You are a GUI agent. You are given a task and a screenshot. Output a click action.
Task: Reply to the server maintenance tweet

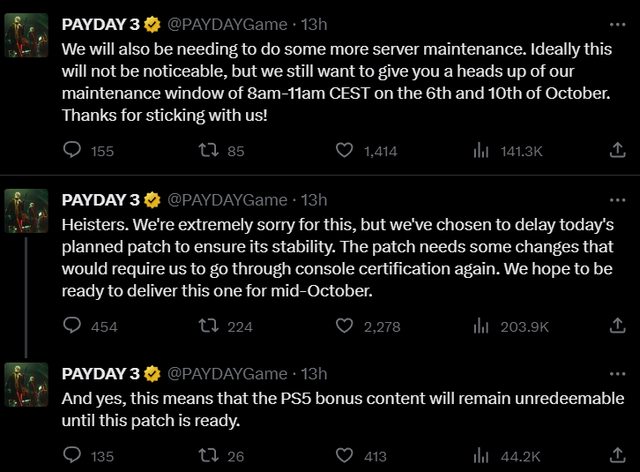(x=72, y=151)
